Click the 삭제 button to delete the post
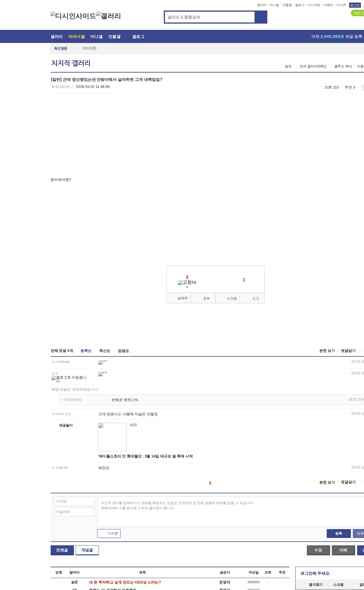This screenshot has height=590, width=364. [x=343, y=550]
